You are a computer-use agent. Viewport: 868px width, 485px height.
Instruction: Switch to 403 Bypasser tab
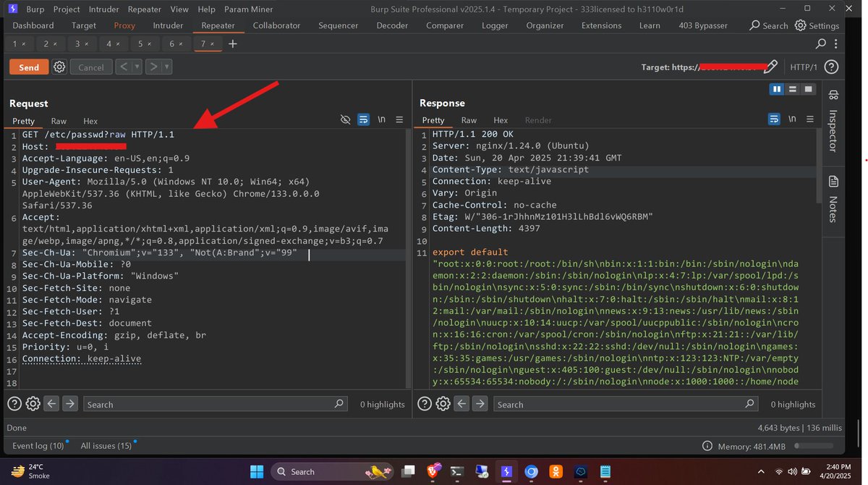pyautogui.click(x=702, y=25)
